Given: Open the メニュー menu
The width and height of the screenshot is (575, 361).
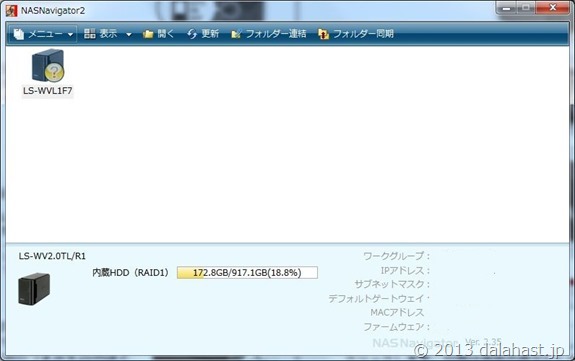Looking at the screenshot, I should [x=45, y=34].
